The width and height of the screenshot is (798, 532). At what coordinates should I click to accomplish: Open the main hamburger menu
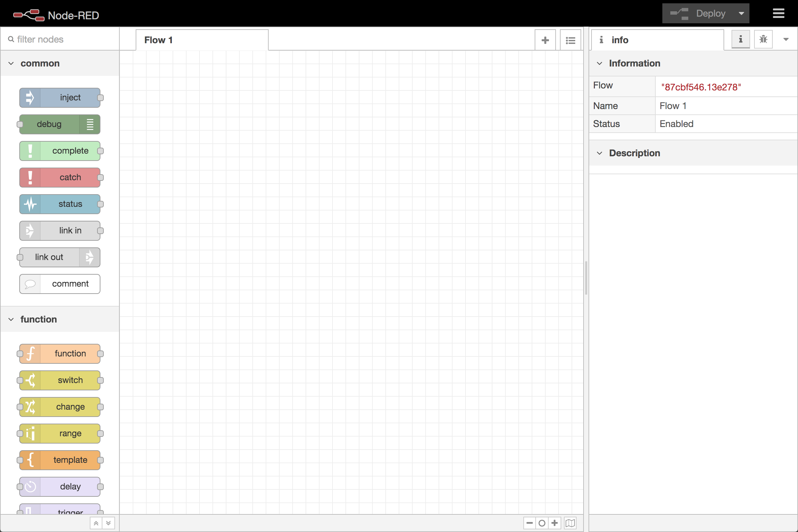click(778, 14)
